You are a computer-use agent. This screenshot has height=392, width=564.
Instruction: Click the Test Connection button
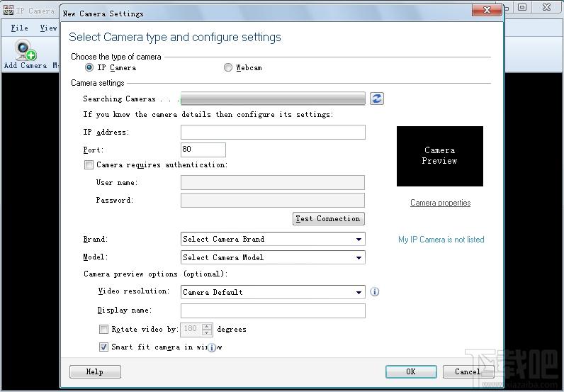328,218
